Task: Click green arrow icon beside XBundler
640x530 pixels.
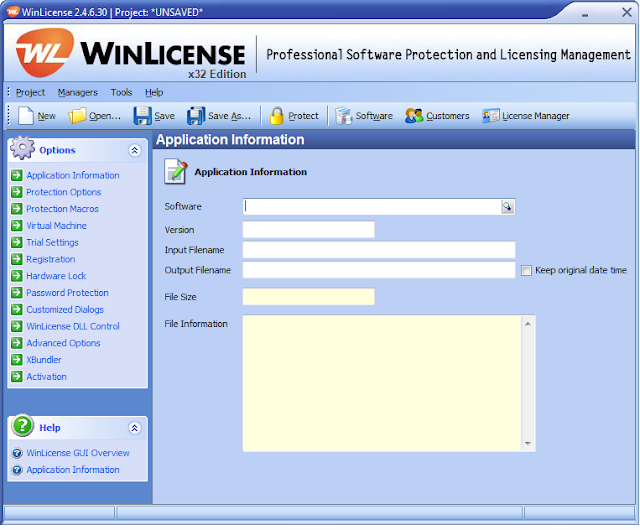Action: tap(17, 359)
